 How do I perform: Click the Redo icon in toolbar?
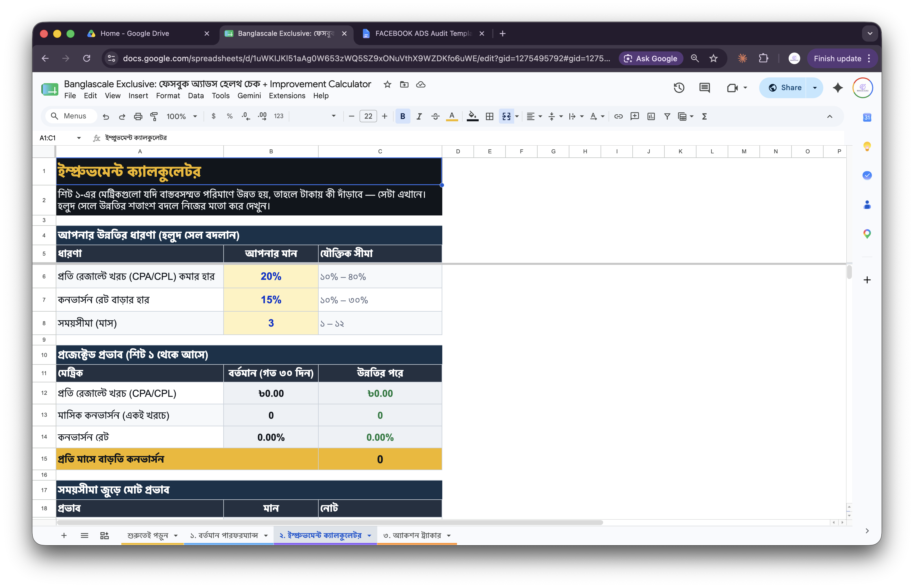click(122, 116)
